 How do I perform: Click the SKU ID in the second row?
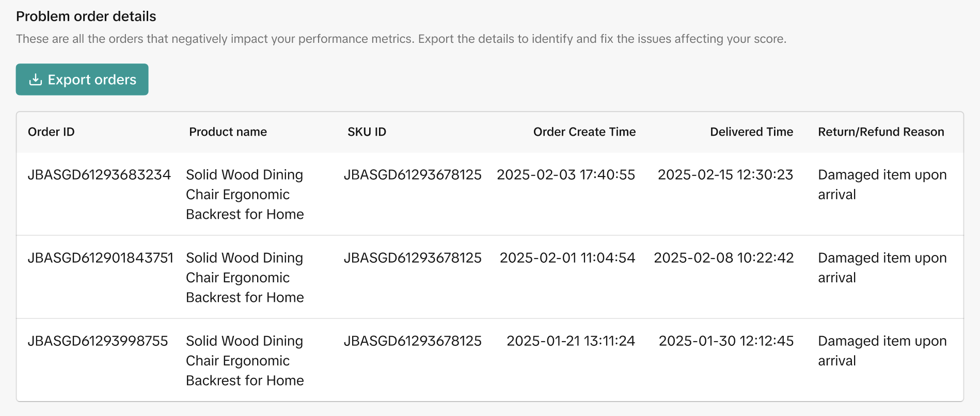click(413, 258)
